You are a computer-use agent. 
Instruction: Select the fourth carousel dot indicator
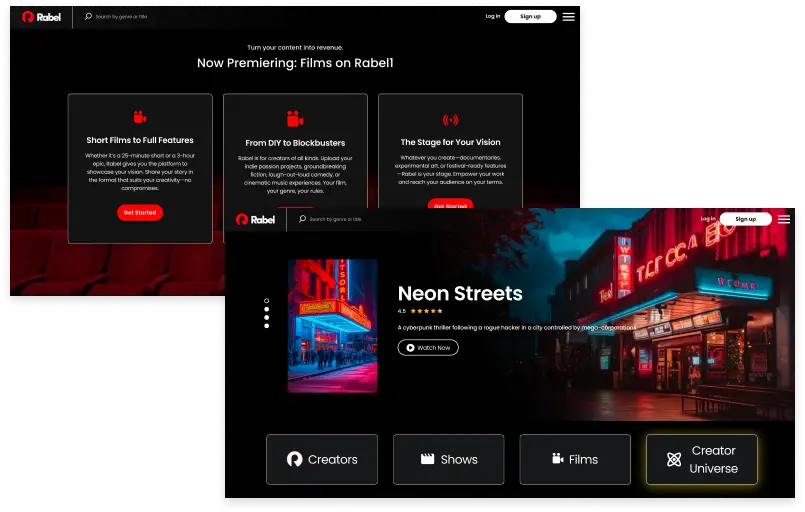click(x=266, y=326)
